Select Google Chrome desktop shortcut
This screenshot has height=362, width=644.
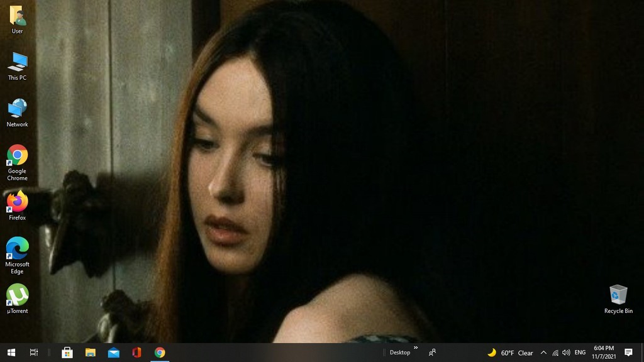[17, 163]
